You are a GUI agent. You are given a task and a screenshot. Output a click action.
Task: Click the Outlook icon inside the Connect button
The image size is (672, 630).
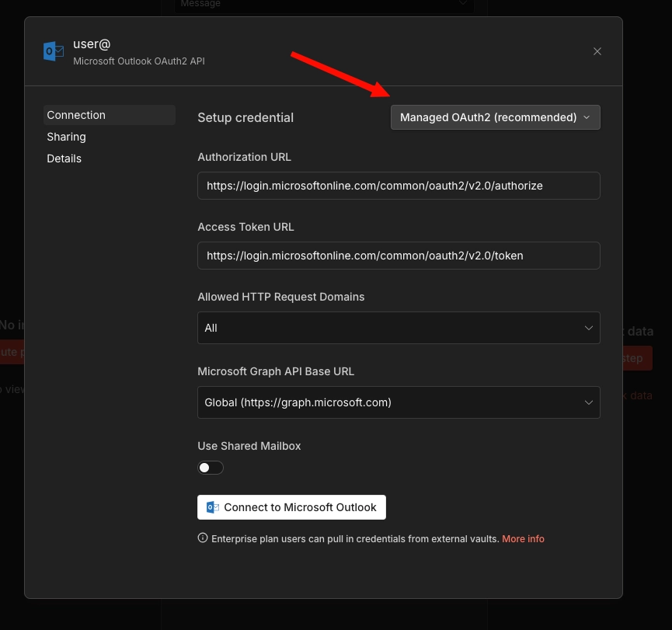211,507
